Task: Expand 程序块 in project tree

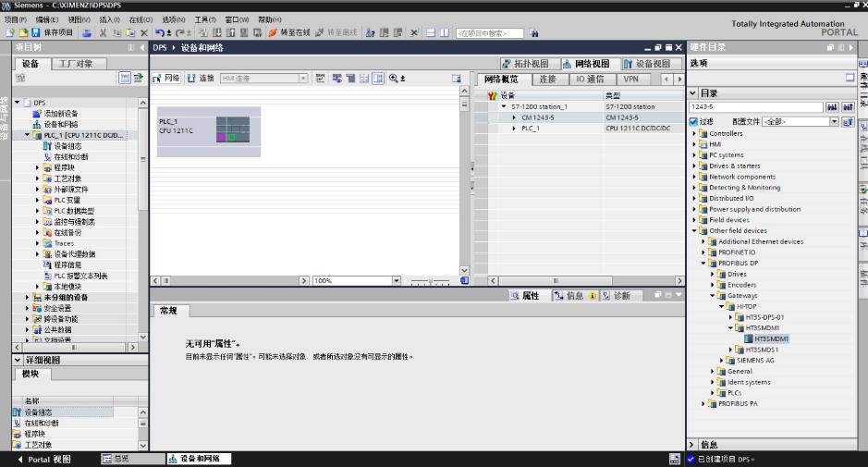Action: [x=38, y=167]
